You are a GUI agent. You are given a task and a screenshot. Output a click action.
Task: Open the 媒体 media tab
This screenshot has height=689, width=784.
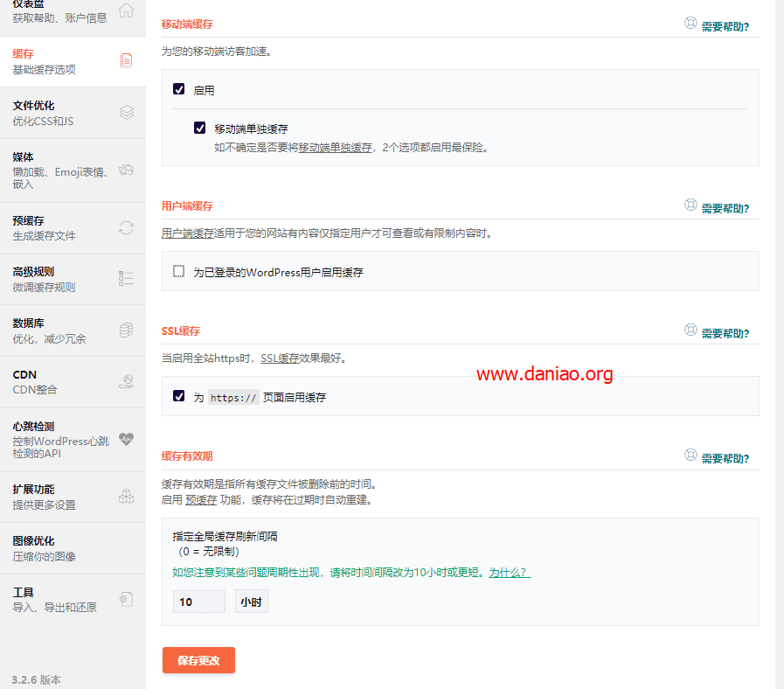click(x=73, y=171)
